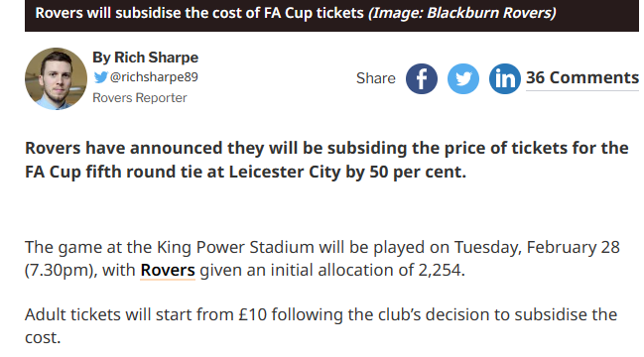Click the By Rich Sharpe author name
The height and width of the screenshot is (357, 644).
click(146, 58)
